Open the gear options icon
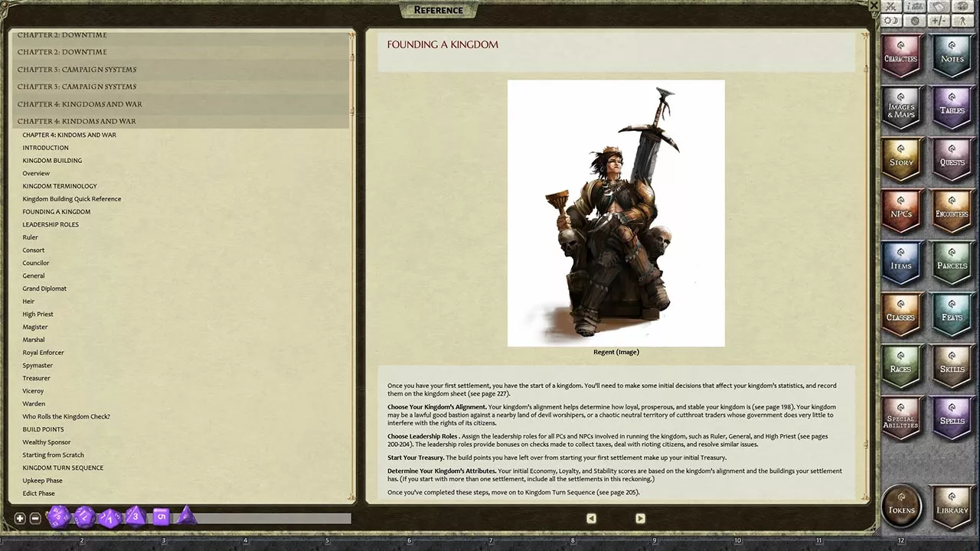 pos(914,21)
